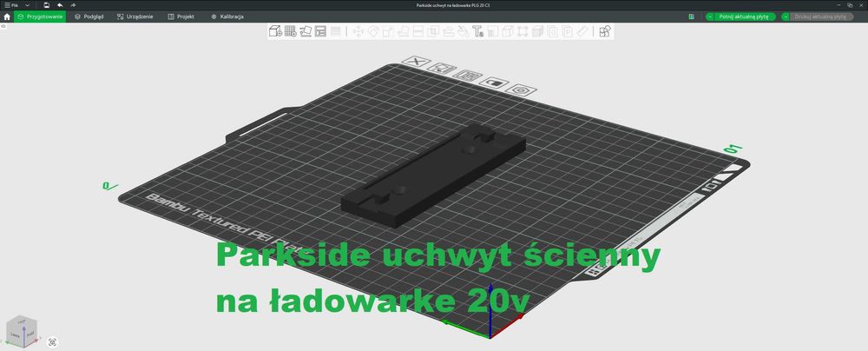Open the Urządzenie tab
The image size is (868, 351).
[135, 17]
